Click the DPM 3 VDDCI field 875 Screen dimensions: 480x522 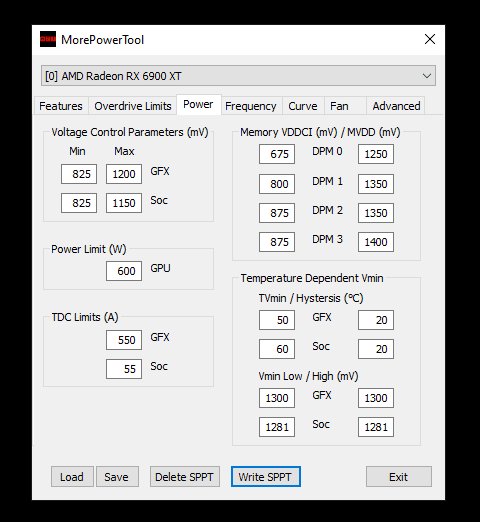277,242
